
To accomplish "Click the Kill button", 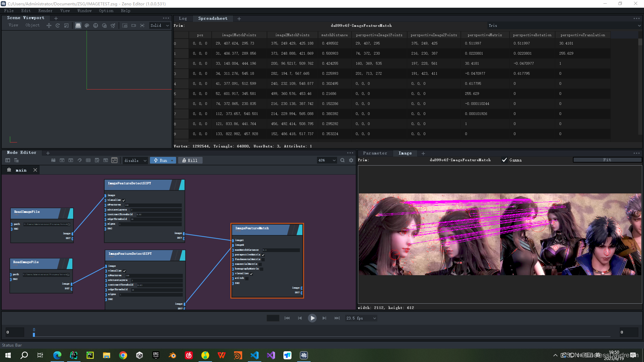I will (x=190, y=161).
